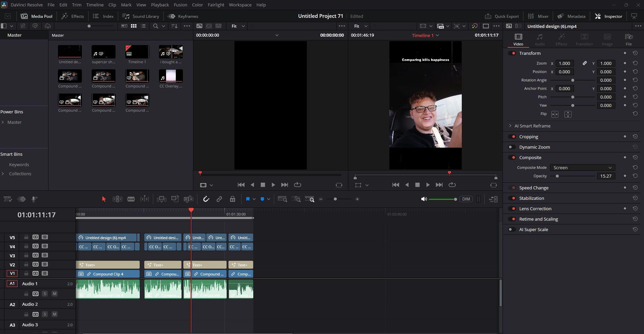Lock track V5

[26, 237]
